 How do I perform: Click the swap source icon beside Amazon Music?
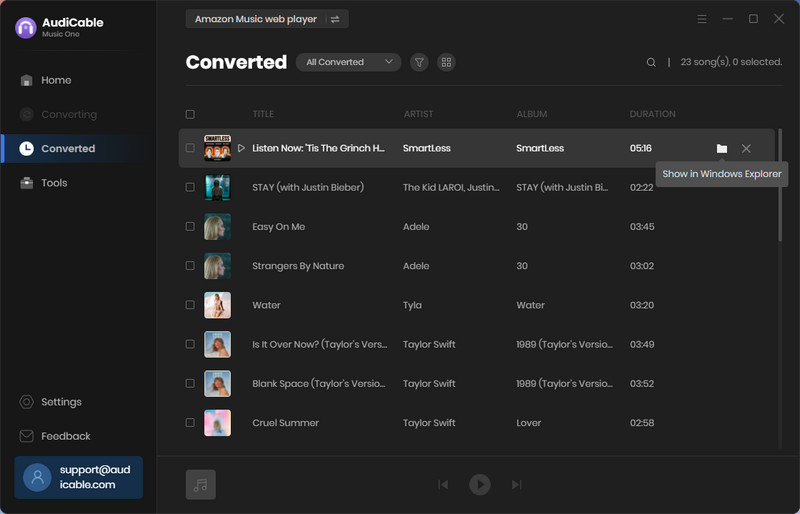pyautogui.click(x=335, y=19)
